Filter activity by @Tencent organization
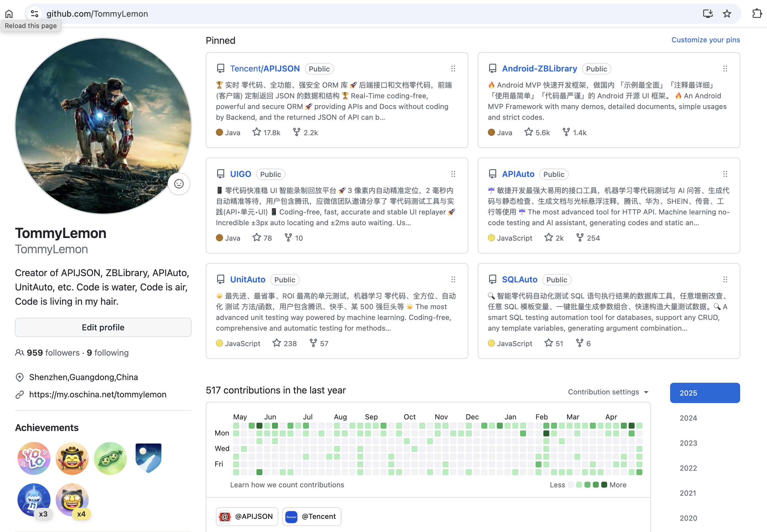The height and width of the screenshot is (532, 767). coord(312,516)
